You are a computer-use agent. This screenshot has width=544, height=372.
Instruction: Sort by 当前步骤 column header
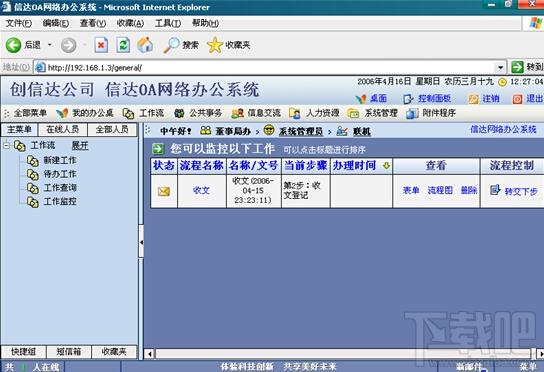point(306,166)
